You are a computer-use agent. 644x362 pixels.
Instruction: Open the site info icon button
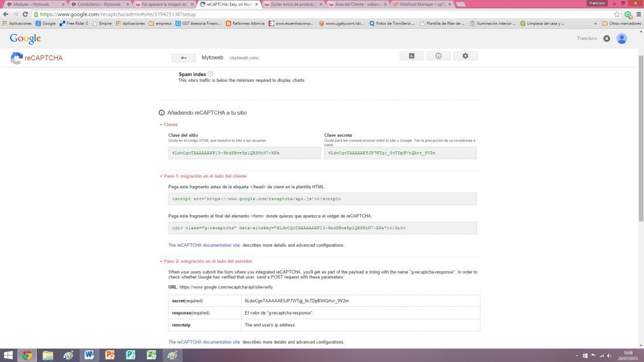[x=439, y=56]
